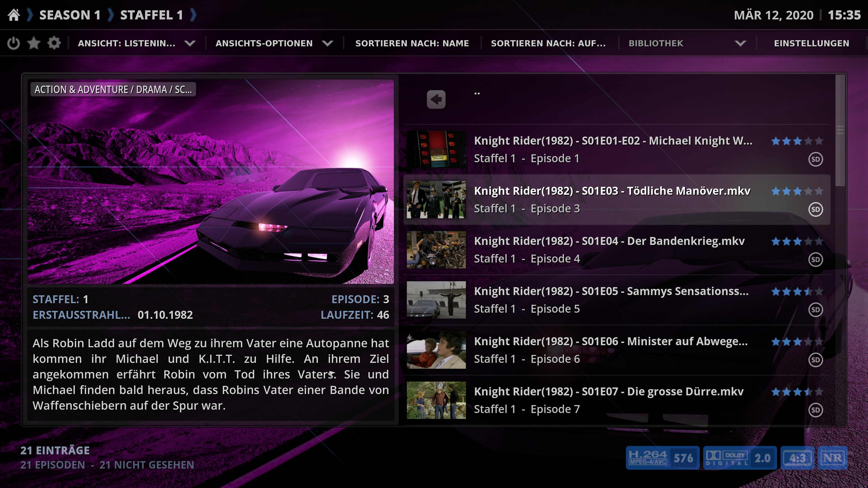Screen dimensions: 868x488
Task: Select S01E05 Sammys Sensationss... episode
Action: pyautogui.click(x=617, y=300)
